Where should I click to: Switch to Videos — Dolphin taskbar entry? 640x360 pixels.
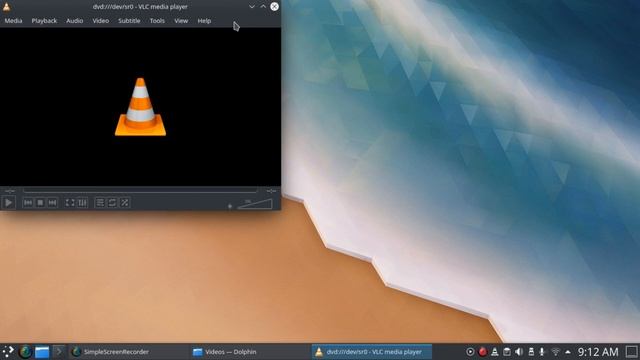coord(250,352)
